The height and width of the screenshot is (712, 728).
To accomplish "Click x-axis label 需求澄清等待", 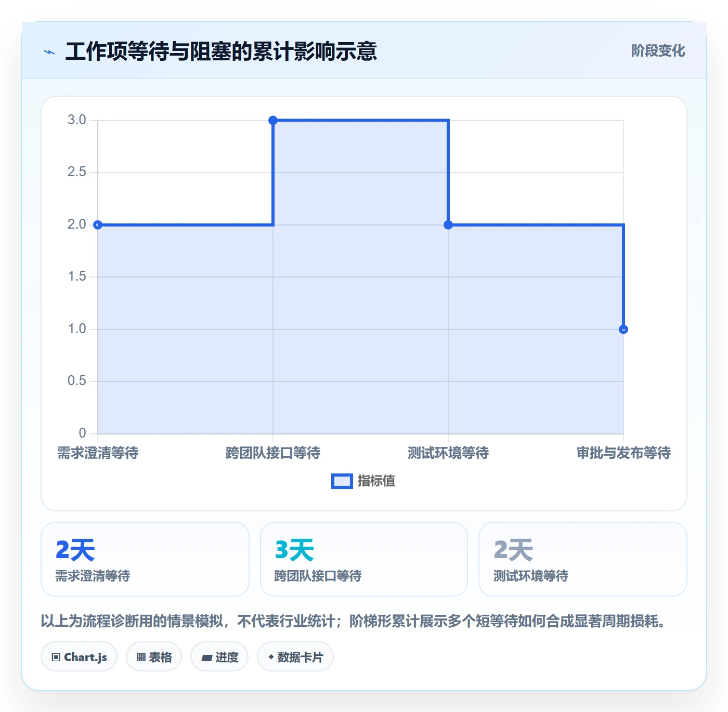I will point(98,453).
